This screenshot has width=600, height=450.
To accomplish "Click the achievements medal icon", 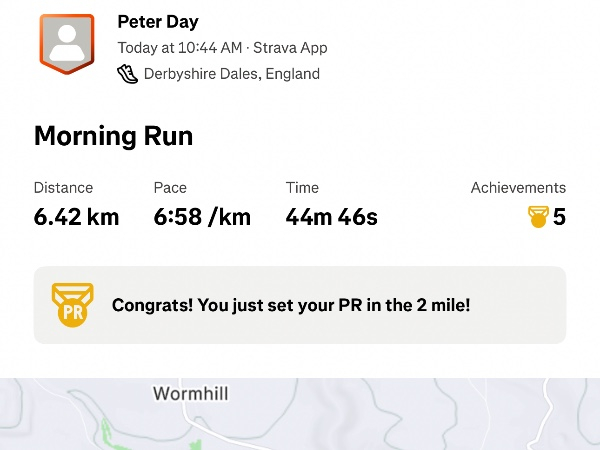I will pyautogui.click(x=538, y=217).
